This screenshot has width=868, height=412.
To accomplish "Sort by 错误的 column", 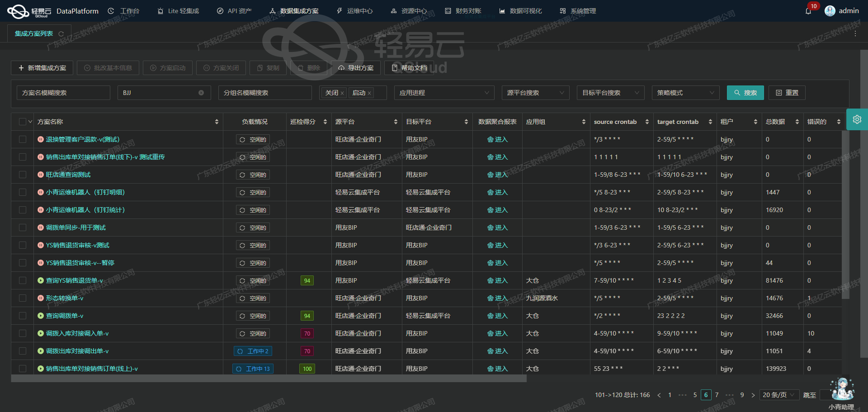I will coord(839,122).
